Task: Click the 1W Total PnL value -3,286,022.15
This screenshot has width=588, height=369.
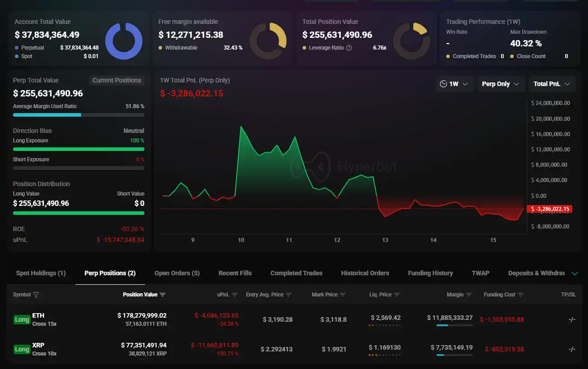Action: (192, 93)
